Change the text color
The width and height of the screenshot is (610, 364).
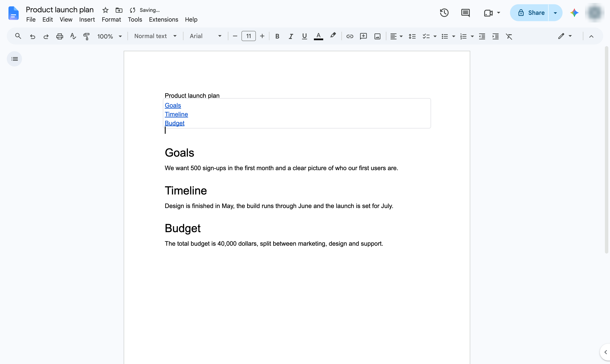tap(318, 36)
